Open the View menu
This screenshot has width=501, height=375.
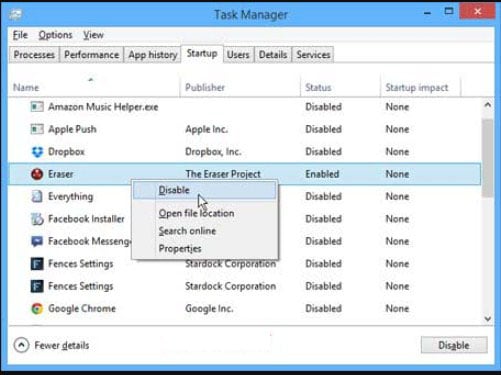(x=93, y=35)
